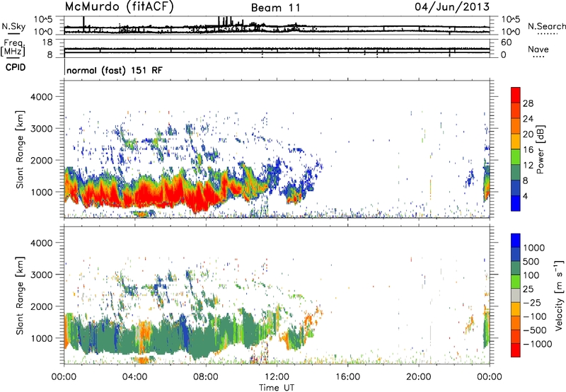Image resolution: width=566 pixels, height=392 pixels.
Task: Pick the orange 20–24 dB power swatch
Action: click(516, 127)
